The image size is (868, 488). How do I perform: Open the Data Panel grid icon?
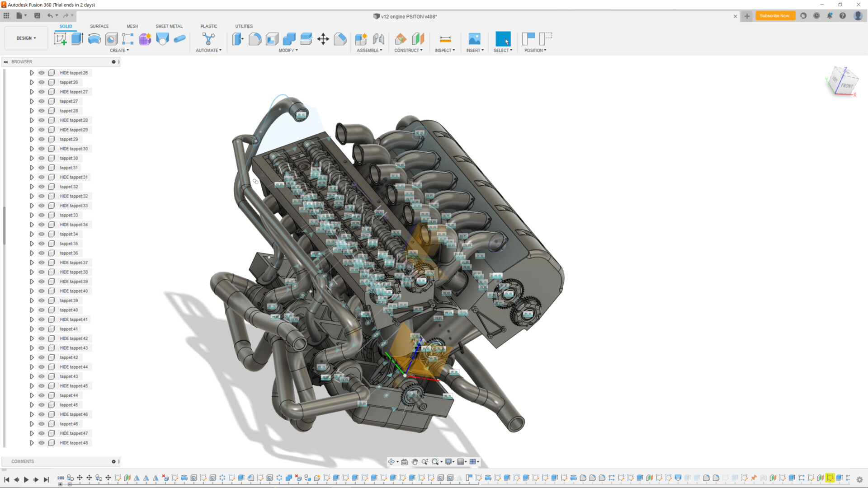tap(6, 15)
